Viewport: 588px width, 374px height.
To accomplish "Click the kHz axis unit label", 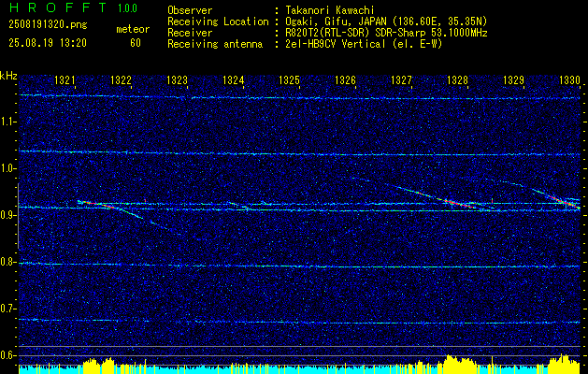I will [x=8, y=76].
